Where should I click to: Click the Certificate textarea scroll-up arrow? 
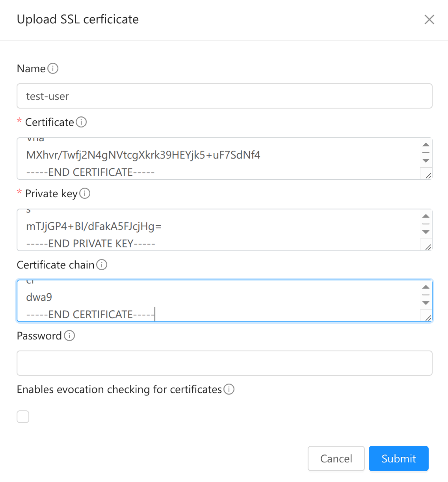click(x=425, y=145)
